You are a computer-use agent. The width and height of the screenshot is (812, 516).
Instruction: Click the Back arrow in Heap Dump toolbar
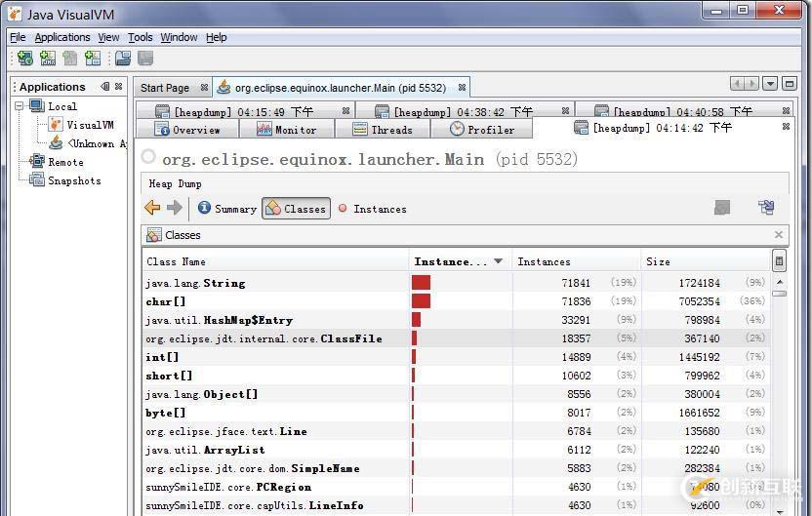(152, 208)
